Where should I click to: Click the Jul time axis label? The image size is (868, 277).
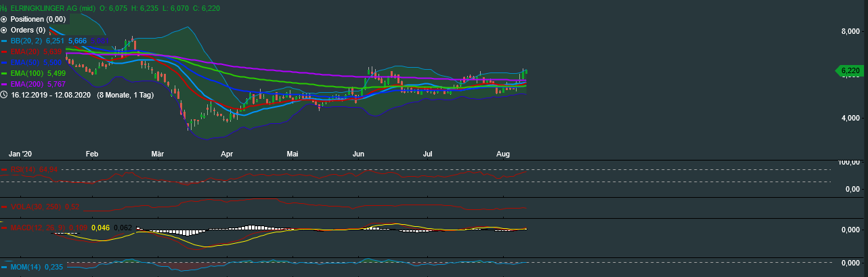428,154
